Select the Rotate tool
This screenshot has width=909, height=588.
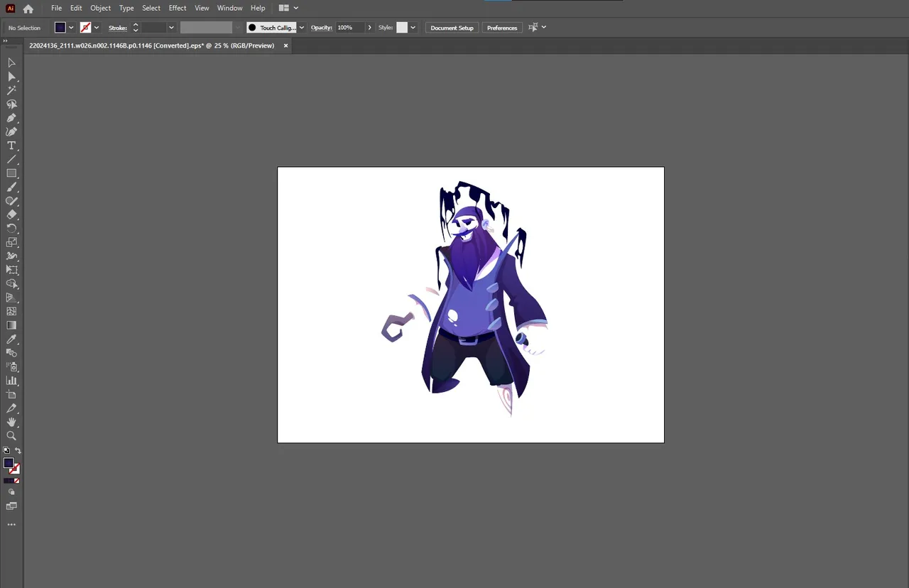11,229
